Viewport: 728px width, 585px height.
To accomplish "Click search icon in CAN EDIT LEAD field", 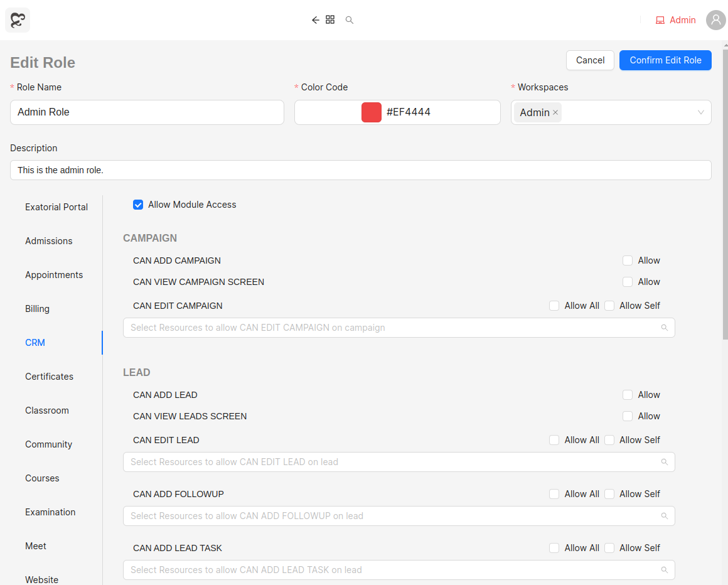I will click(x=664, y=462).
